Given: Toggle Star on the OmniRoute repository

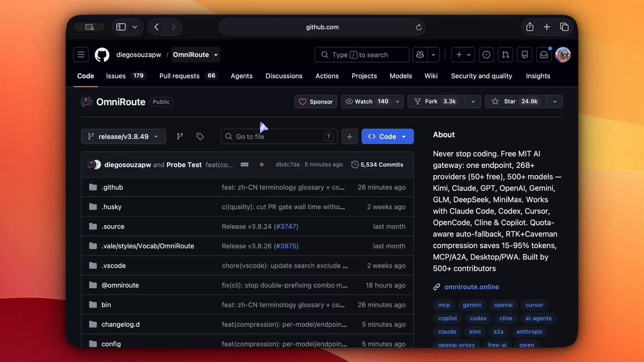Looking at the screenshot, I should click(x=515, y=101).
